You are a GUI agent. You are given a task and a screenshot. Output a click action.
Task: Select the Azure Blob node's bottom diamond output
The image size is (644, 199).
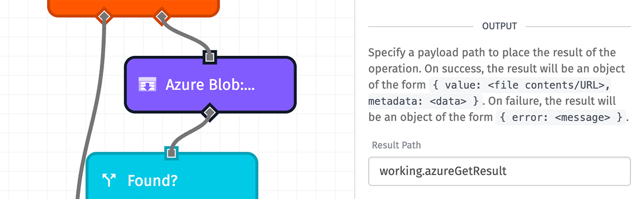point(210,112)
